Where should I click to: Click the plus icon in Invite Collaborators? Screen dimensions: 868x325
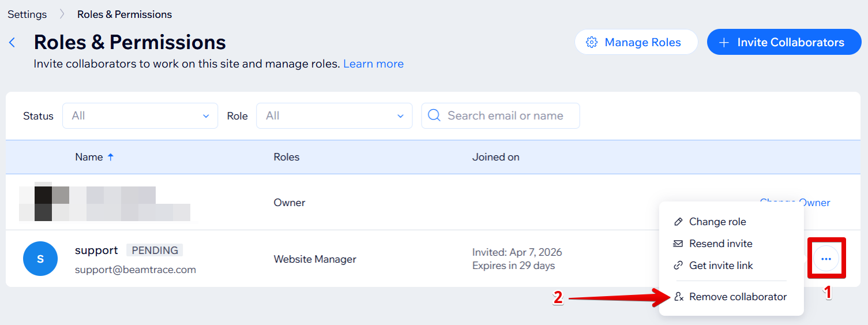coord(724,43)
